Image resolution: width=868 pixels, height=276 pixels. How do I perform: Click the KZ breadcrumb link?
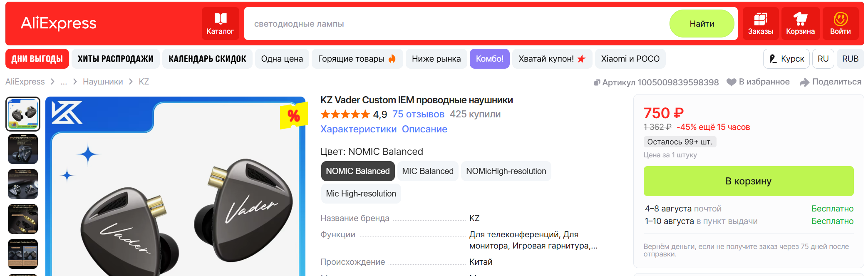coord(144,82)
